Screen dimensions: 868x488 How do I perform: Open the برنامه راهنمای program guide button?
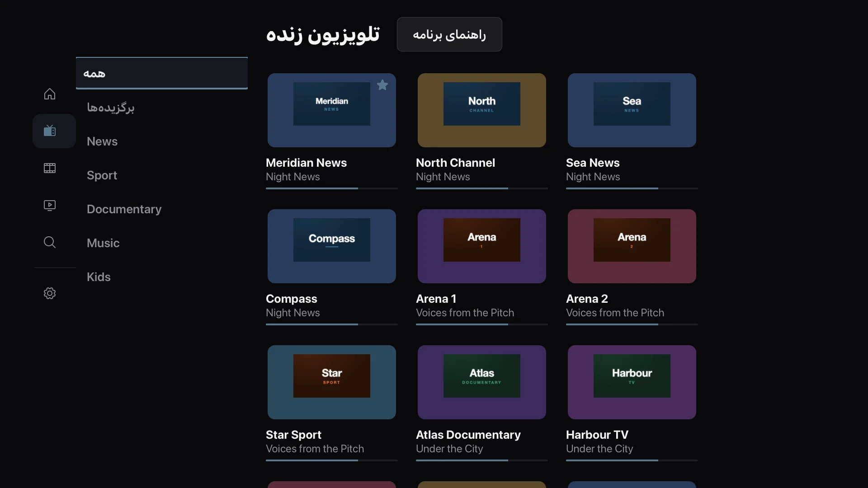tap(449, 34)
